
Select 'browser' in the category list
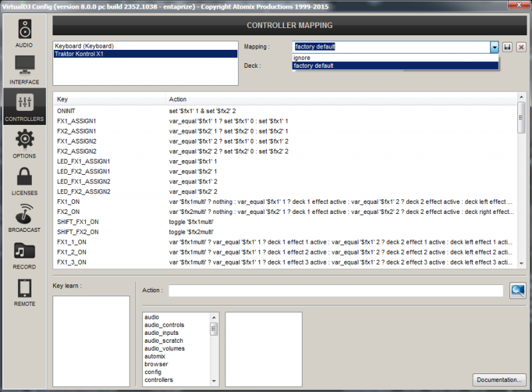pyautogui.click(x=177, y=364)
